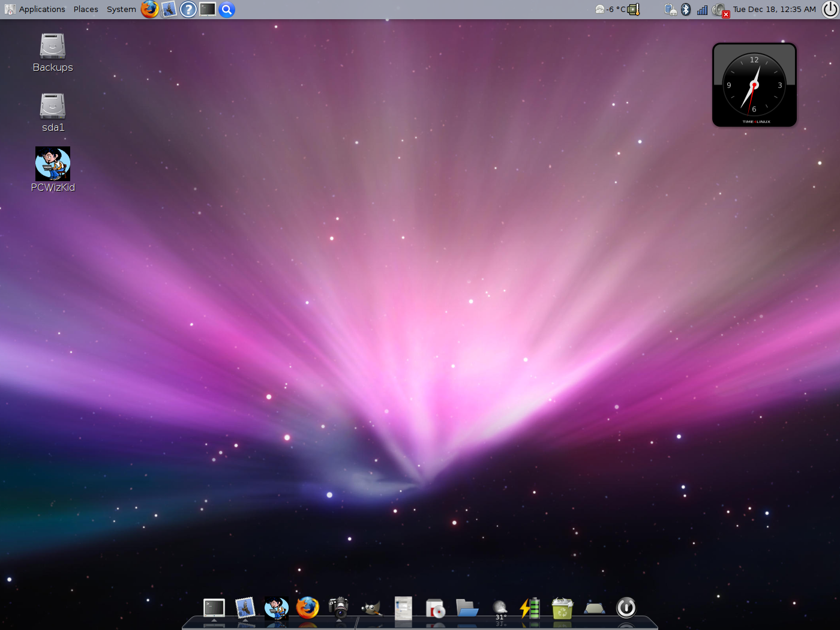840x630 pixels.
Task: Click the analog clock desktop widget
Action: pos(754,85)
